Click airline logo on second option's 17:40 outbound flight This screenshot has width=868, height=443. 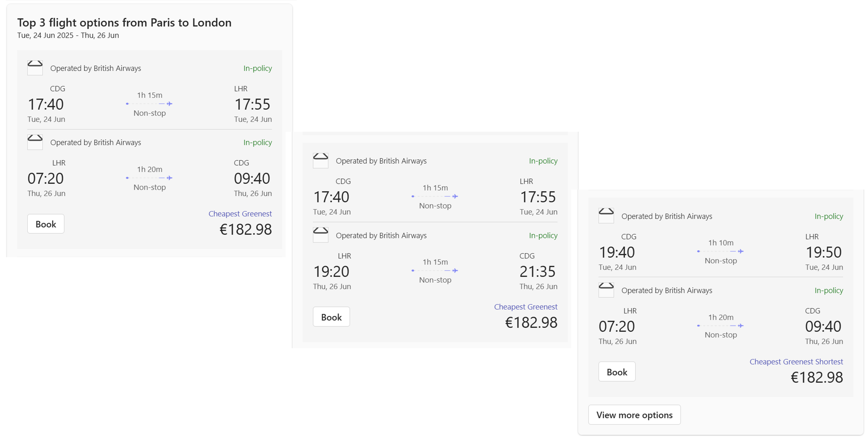click(x=321, y=161)
